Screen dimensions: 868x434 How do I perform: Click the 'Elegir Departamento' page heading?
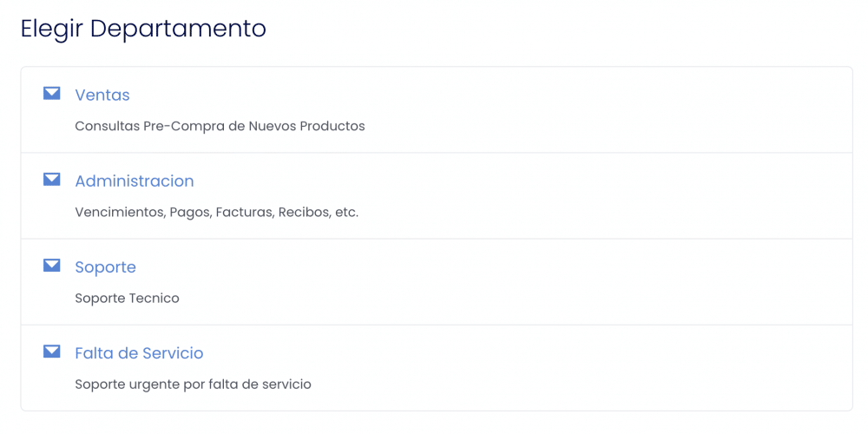pyautogui.click(x=143, y=30)
